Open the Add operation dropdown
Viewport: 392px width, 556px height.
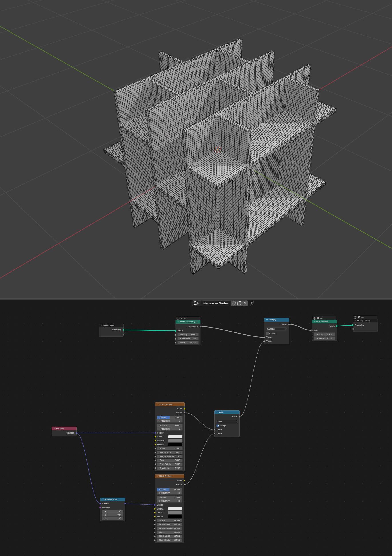point(227,421)
